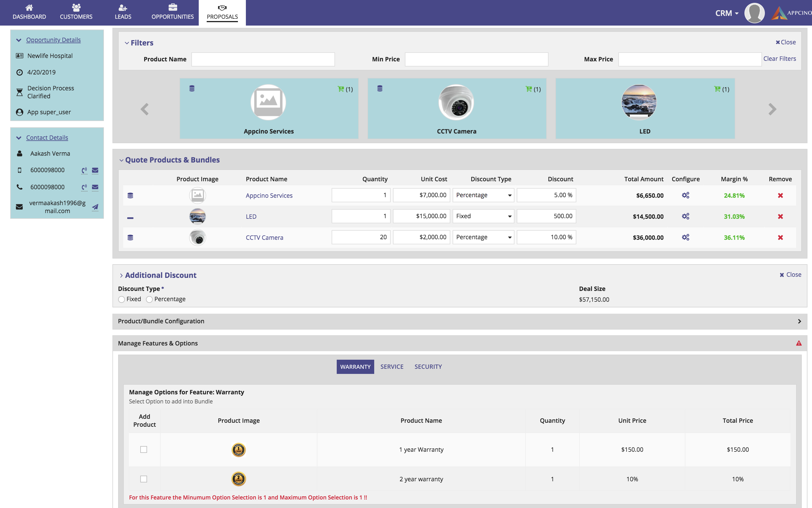Select the LED product card thumbnail
The image size is (812, 508).
639,103
